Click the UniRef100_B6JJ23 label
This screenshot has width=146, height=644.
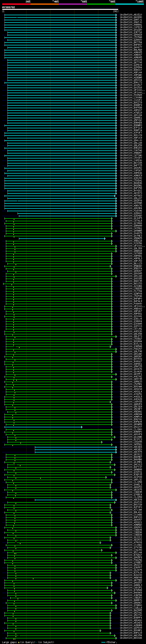[131, 263]
